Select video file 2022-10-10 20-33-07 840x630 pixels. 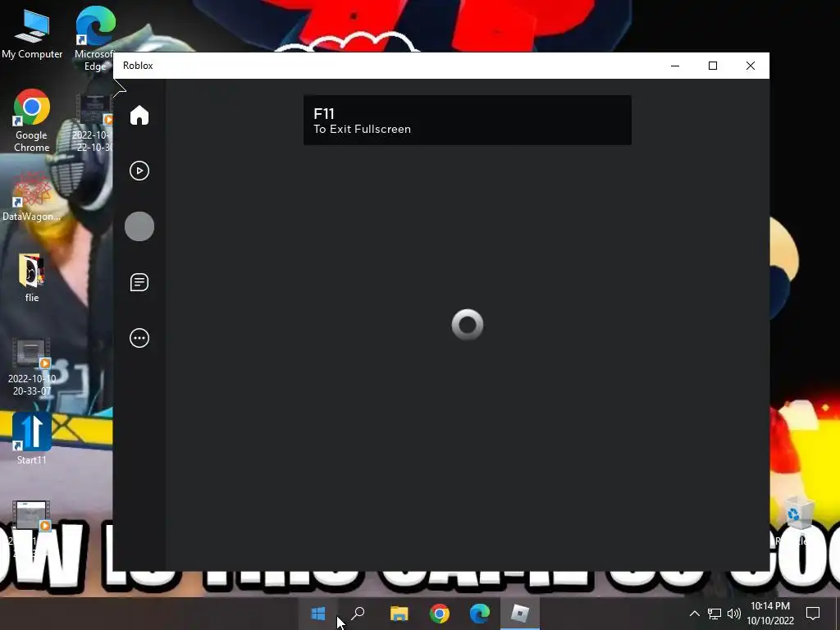[32, 367]
